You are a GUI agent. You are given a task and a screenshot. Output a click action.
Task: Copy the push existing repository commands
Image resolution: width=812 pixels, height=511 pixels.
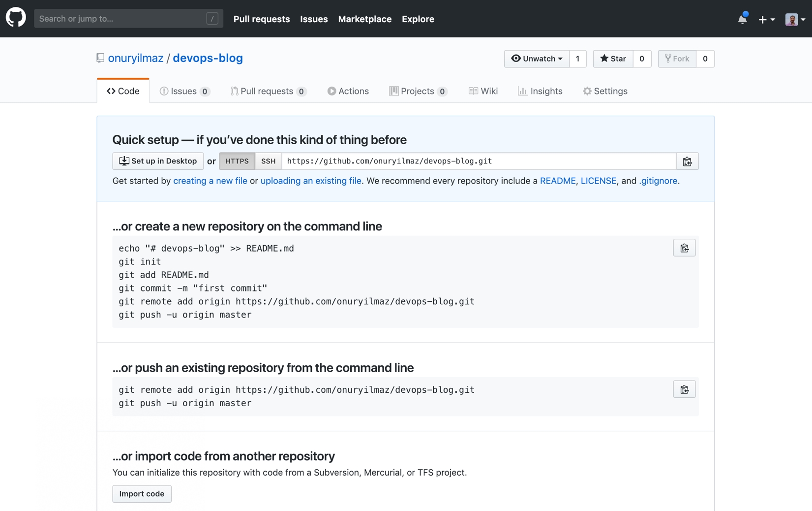pos(684,389)
